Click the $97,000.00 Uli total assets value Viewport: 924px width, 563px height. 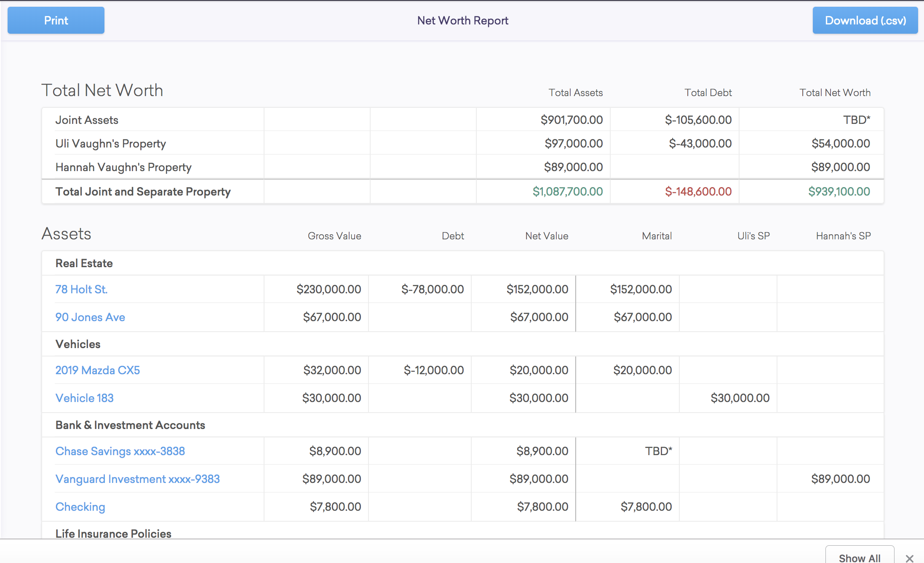[x=574, y=143]
